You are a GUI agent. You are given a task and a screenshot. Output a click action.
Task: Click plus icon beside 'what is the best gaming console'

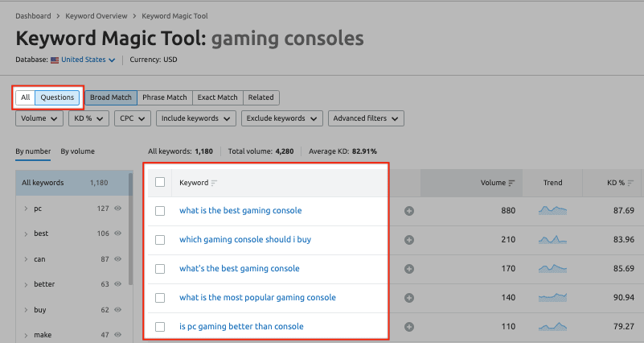click(x=409, y=211)
